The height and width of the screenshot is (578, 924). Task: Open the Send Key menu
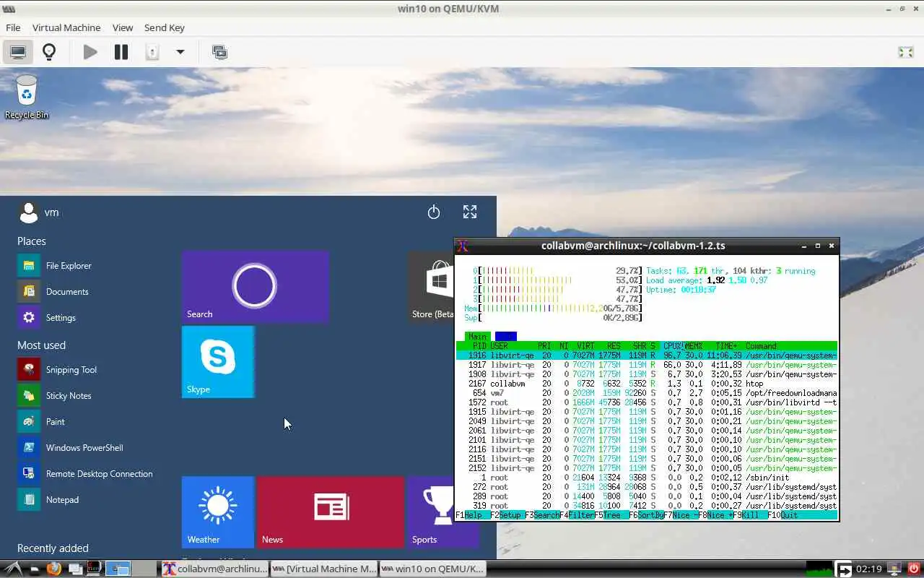point(165,27)
